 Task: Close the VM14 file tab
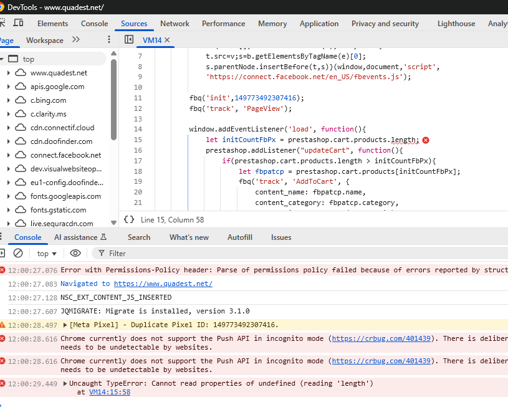click(x=168, y=41)
